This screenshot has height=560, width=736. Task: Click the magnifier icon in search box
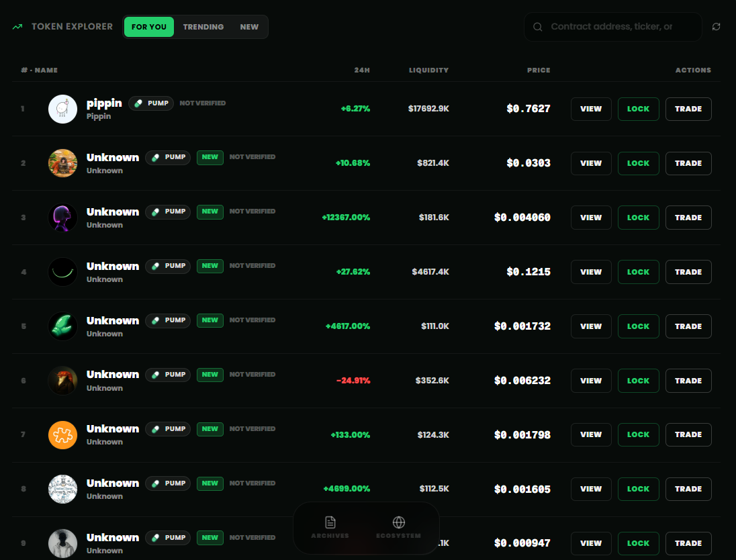tap(537, 27)
